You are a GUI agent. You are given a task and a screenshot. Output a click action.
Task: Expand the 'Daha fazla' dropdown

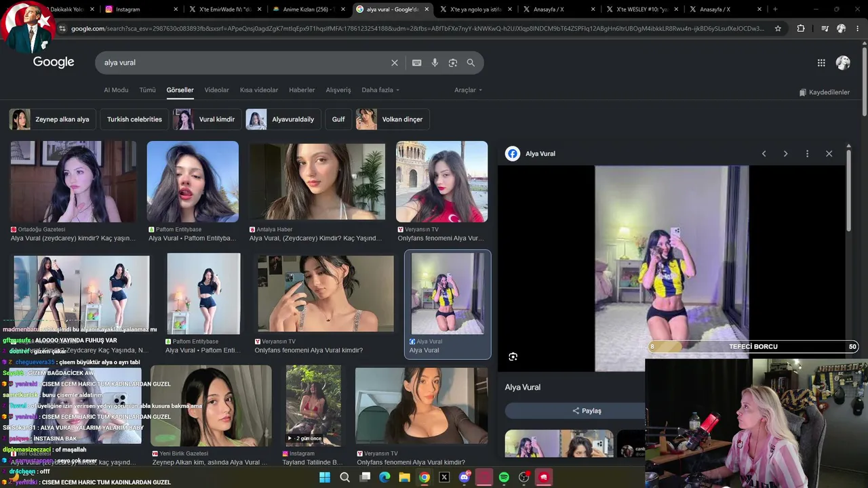tap(380, 90)
